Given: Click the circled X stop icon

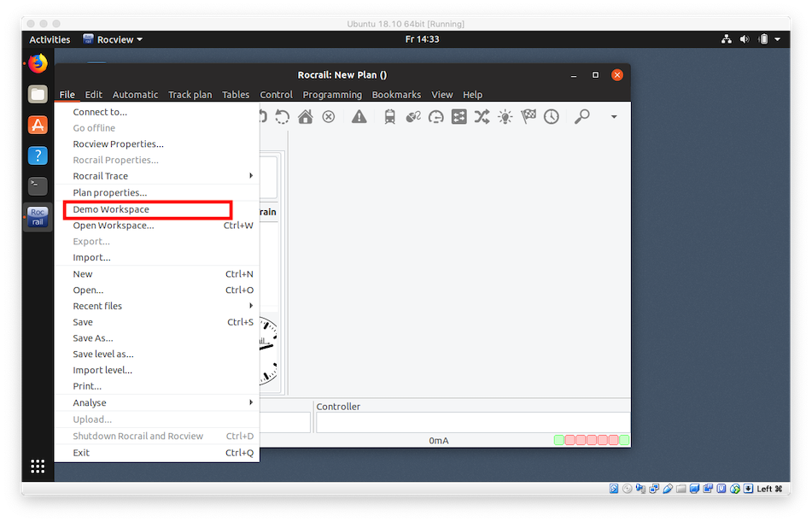Looking at the screenshot, I should [x=329, y=117].
